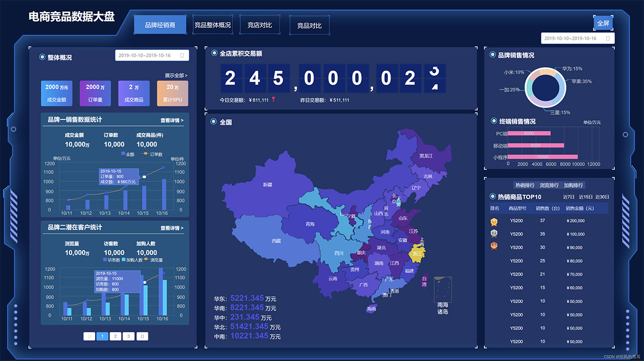Screen dimensions: 644x361
Task: Select 新疆 on the map
Action: coord(267,185)
